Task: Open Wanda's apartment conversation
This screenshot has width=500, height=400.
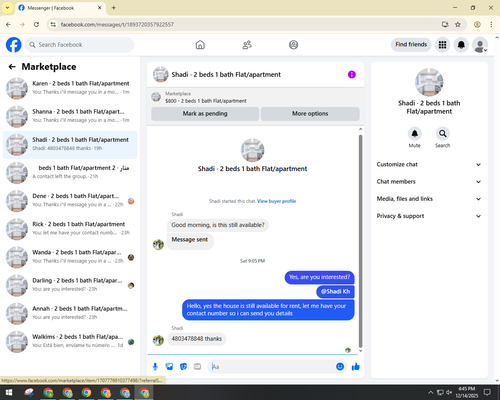Action: point(70,257)
